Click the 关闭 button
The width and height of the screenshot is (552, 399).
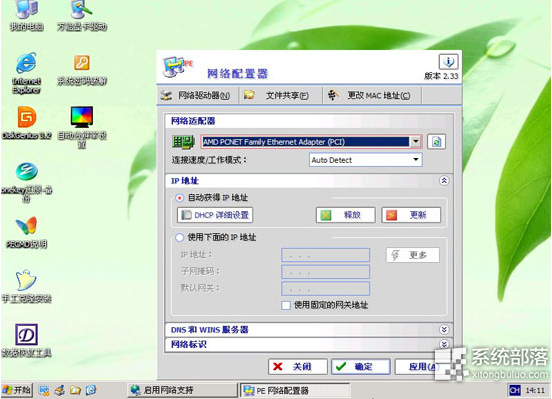(298, 367)
